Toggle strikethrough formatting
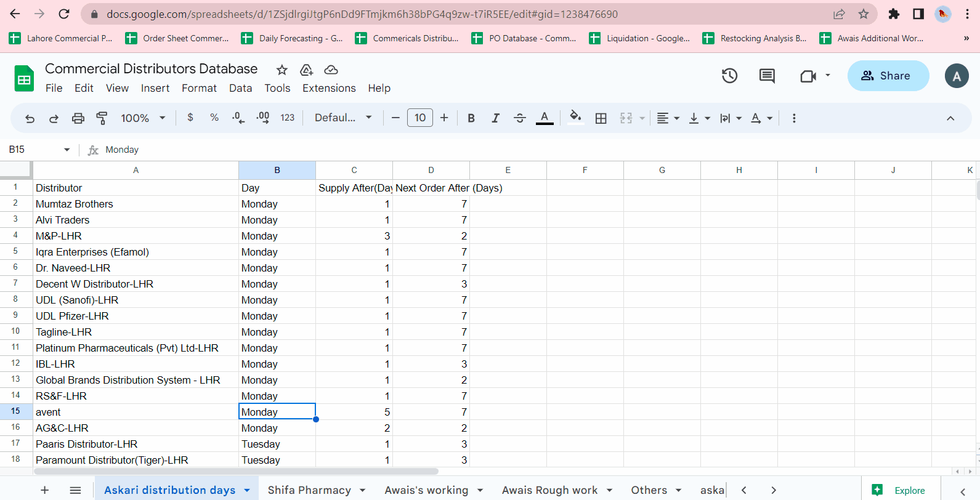 click(520, 118)
